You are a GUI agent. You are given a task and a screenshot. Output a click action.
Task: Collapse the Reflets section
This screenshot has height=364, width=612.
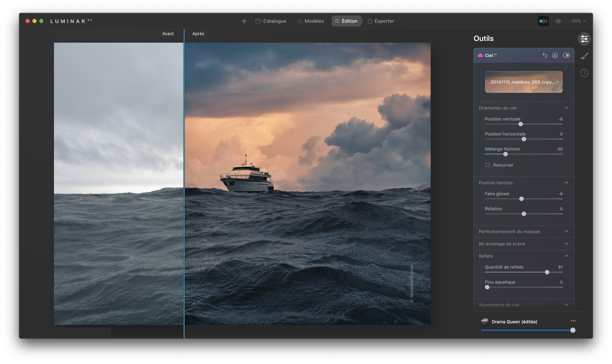pyautogui.click(x=566, y=256)
